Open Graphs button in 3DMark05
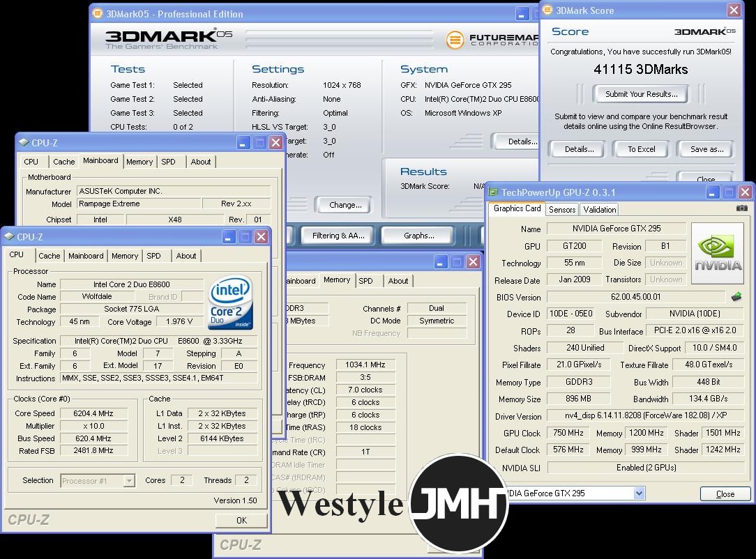The image size is (756, 559). [x=419, y=236]
